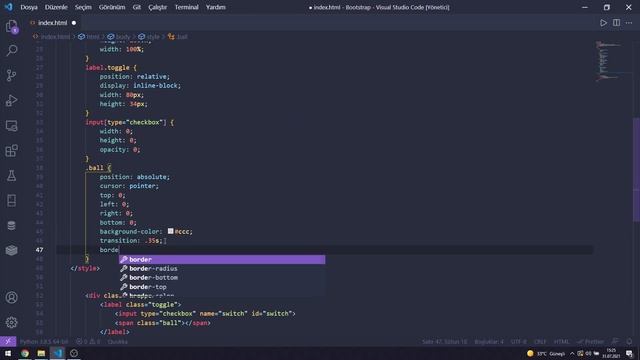Open the Extensions view
The image size is (640, 360).
pyautogui.click(x=11, y=151)
